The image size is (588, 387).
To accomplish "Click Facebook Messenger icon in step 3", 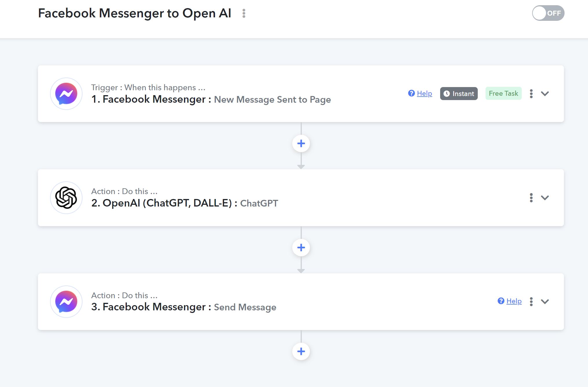I will tap(66, 302).
